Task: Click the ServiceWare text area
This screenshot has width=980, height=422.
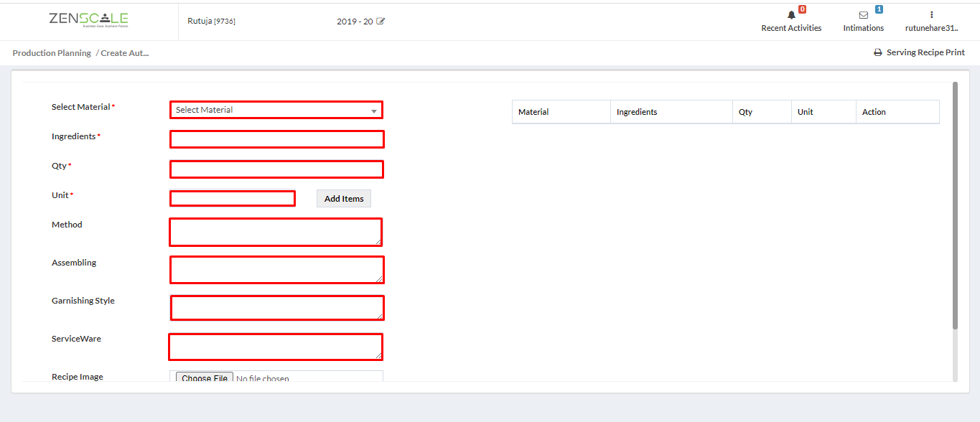Action: click(x=275, y=347)
